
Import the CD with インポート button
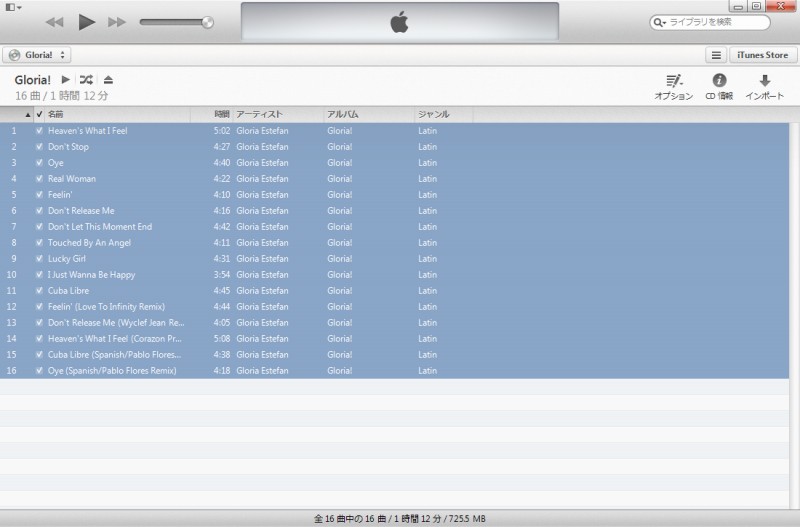click(764, 87)
